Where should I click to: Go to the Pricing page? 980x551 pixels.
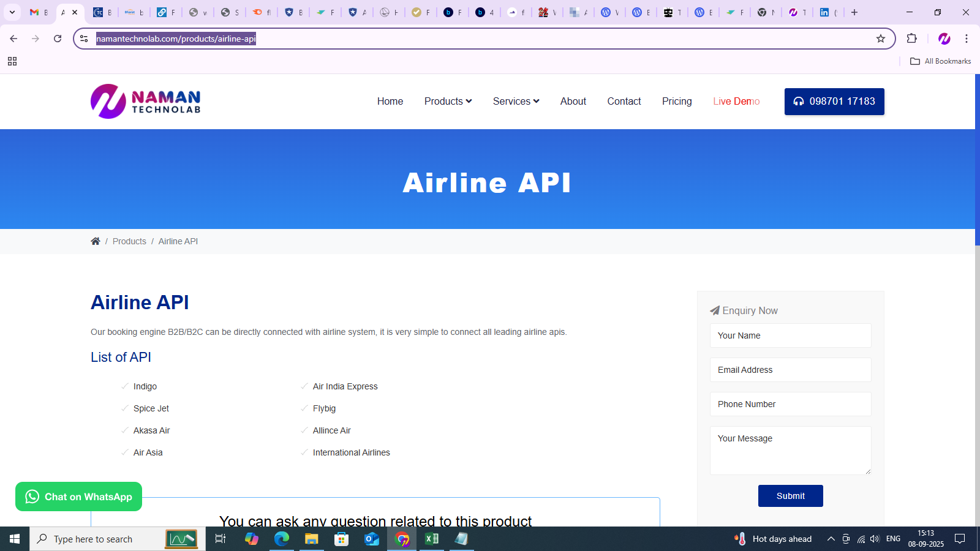(677, 102)
